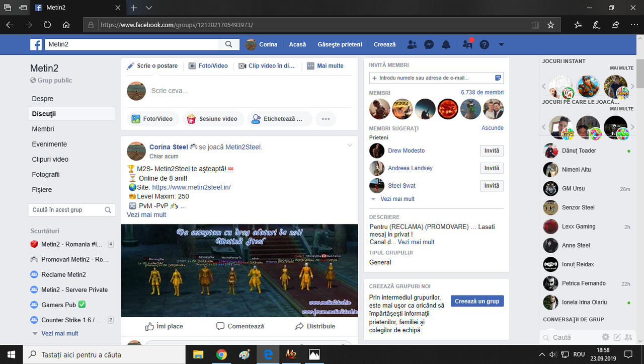This screenshot has width=644, height=364.
Task: Click the Facebook logo icon
Action: (x=36, y=44)
